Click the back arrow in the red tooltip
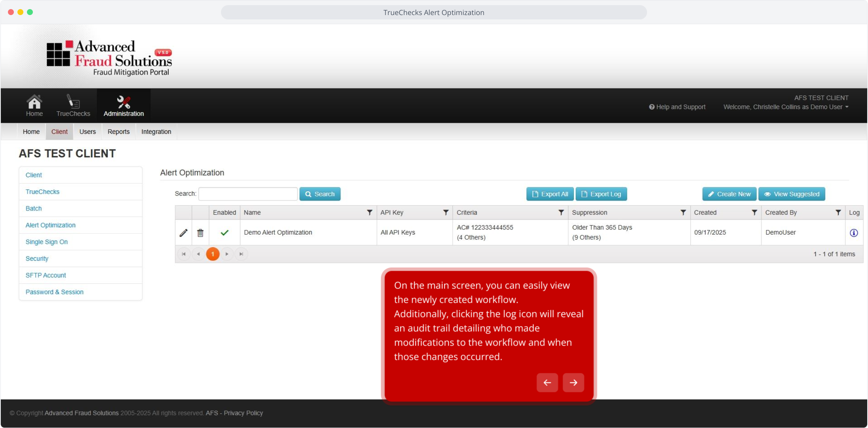 tap(547, 382)
